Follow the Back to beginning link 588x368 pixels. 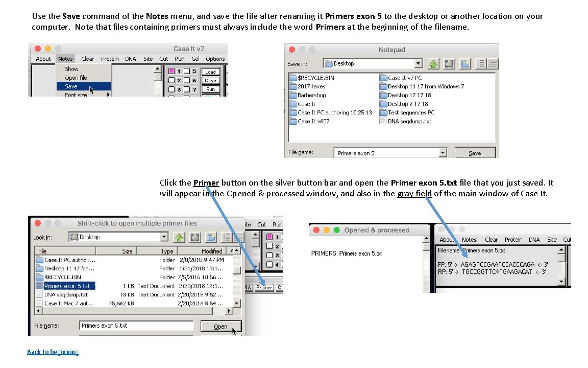(53, 352)
